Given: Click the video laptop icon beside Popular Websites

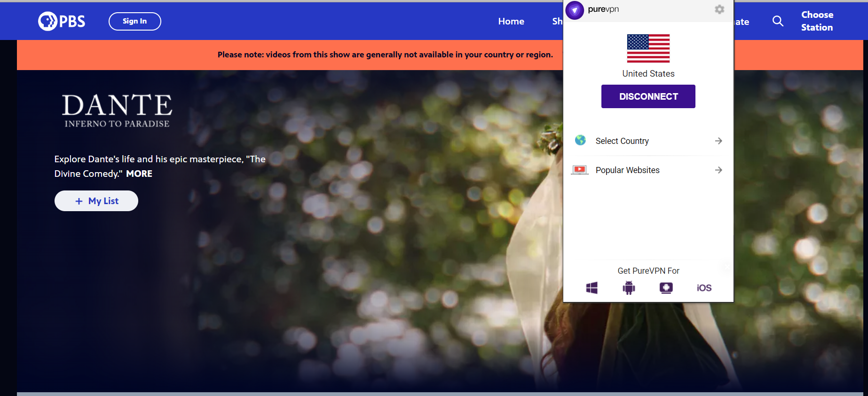Looking at the screenshot, I should 580,170.
